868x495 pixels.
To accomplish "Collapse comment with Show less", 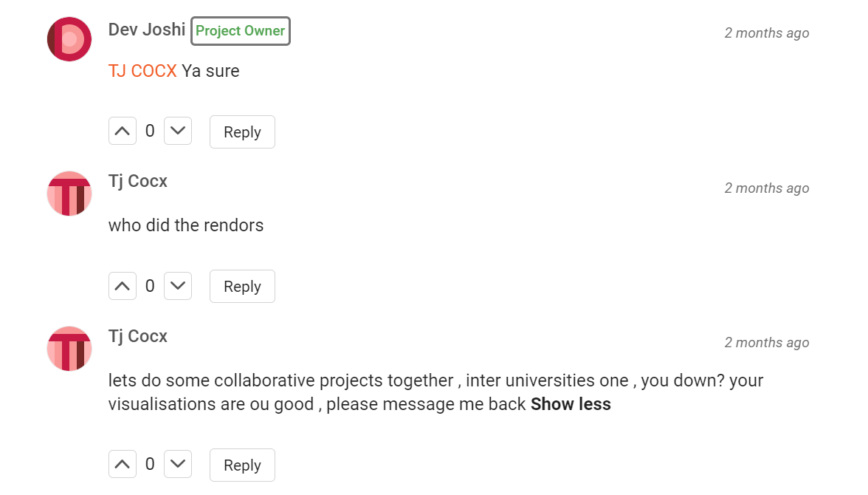I will [571, 404].
